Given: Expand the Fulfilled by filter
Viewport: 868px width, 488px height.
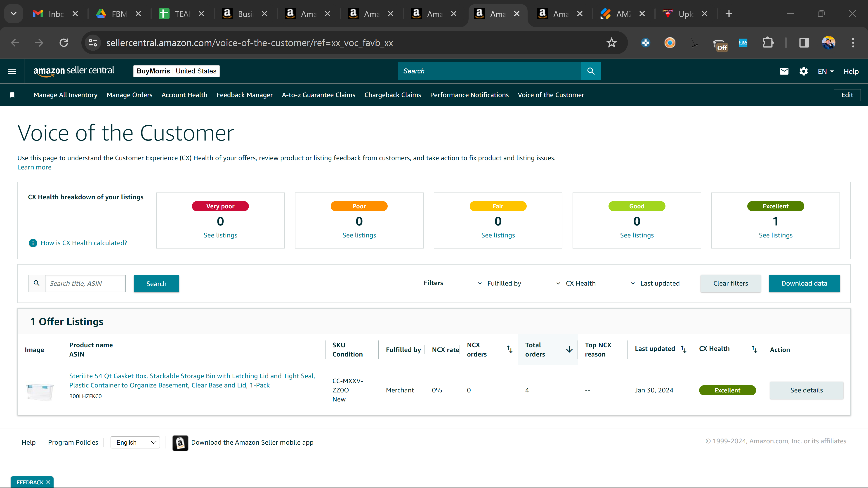Looking at the screenshot, I should pyautogui.click(x=500, y=283).
